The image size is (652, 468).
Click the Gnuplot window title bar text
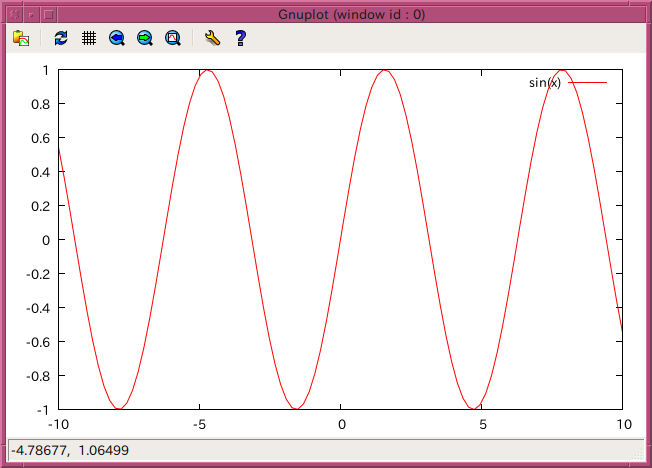point(351,15)
